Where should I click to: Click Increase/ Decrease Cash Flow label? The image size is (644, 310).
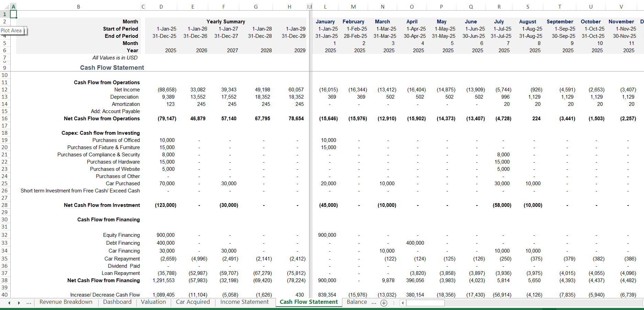(x=105, y=295)
